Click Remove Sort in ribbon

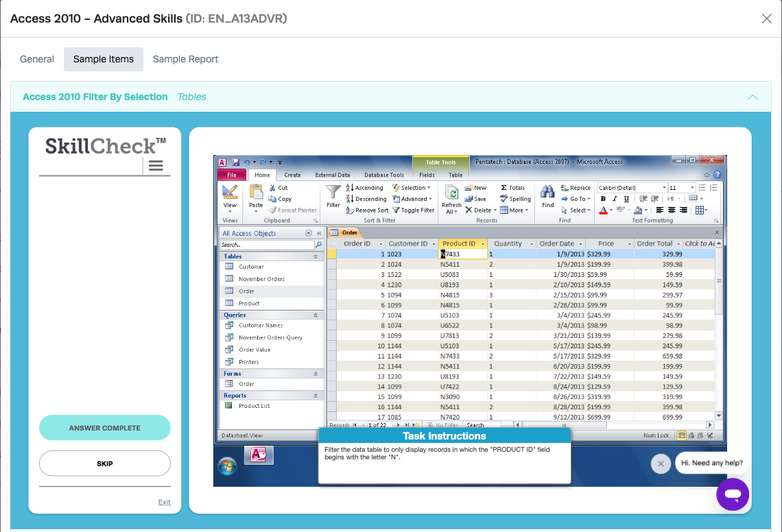click(x=367, y=210)
